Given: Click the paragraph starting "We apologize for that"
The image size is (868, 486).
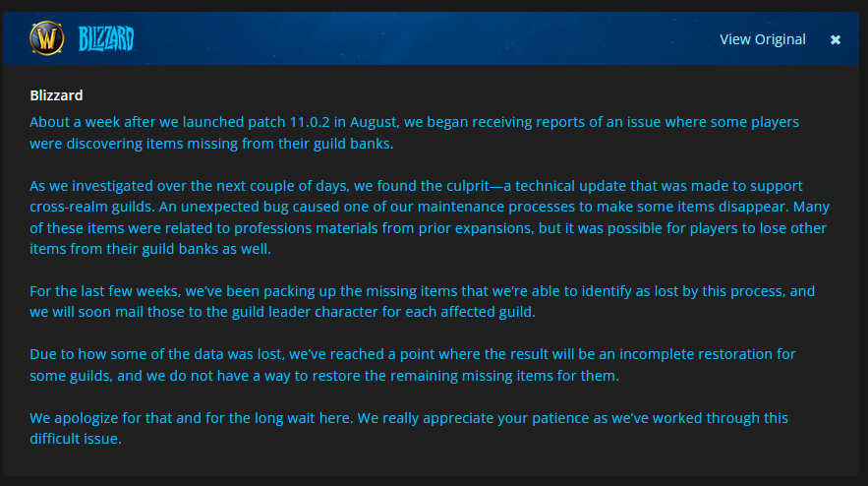Looking at the screenshot, I should 409,428.
